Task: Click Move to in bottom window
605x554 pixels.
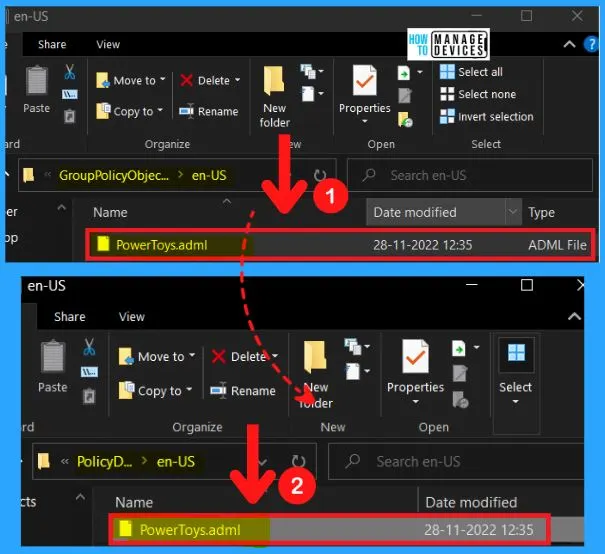Action: pyautogui.click(x=156, y=356)
